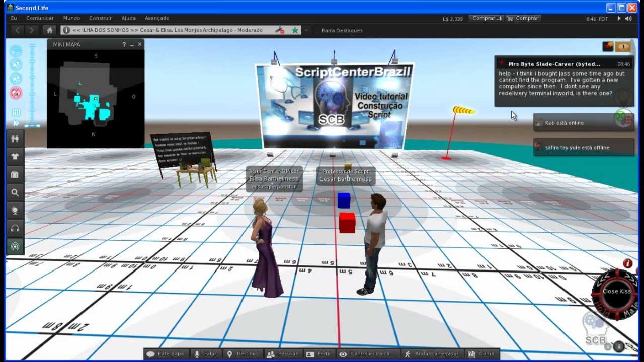Image resolution: width=644 pixels, height=362 pixels.
Task: Click the Close Kiss HUD button
Action: point(616,292)
